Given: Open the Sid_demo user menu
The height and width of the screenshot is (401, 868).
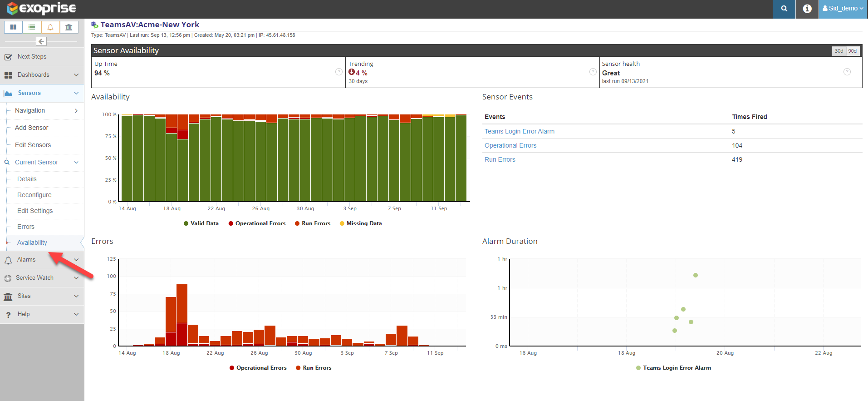Looking at the screenshot, I should tap(843, 9).
